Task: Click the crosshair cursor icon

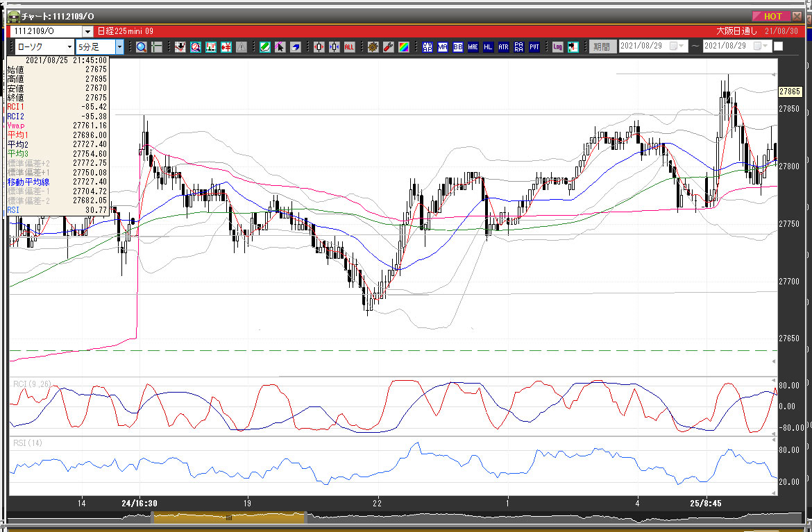Action: [157, 46]
